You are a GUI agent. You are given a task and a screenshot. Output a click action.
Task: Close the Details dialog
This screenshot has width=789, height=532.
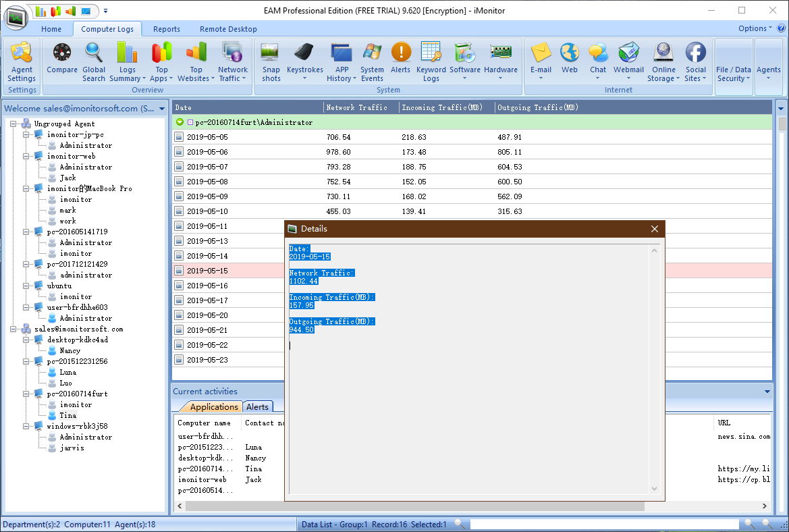point(654,229)
